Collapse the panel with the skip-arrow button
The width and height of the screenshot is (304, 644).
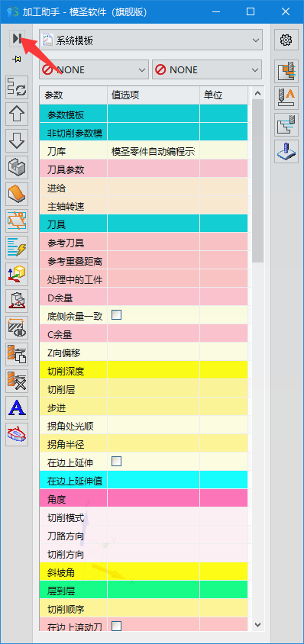(17, 39)
